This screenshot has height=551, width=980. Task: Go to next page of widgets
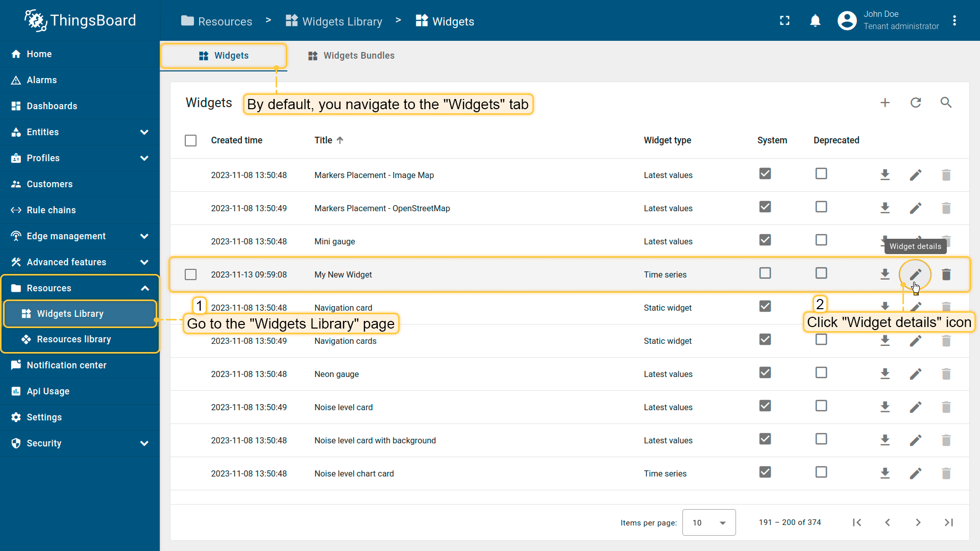918,522
